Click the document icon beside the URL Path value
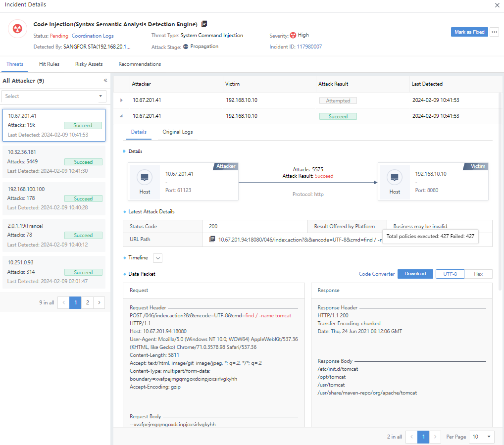Screen dimensions: 504x445 pos(212,239)
